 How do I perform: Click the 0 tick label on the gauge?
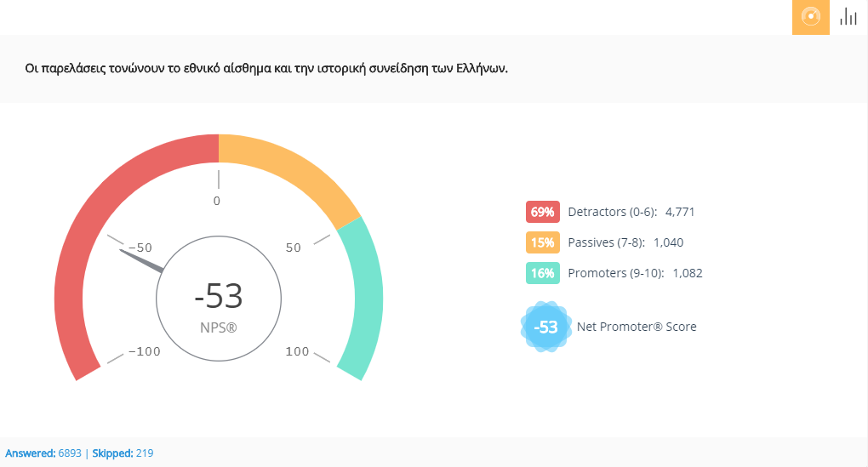click(x=217, y=201)
